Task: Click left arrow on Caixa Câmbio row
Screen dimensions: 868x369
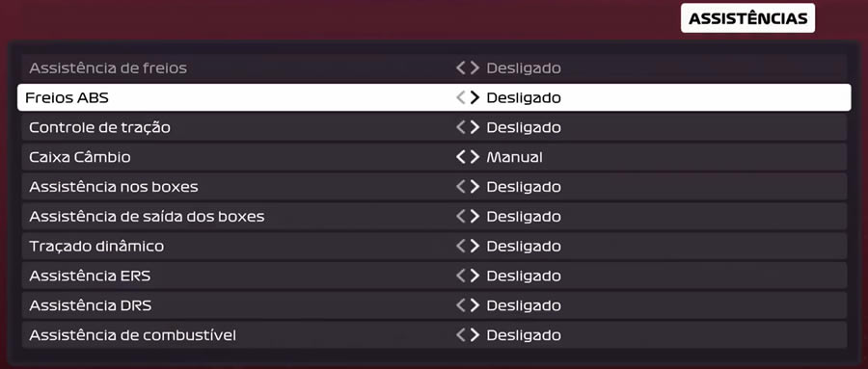Action: click(461, 157)
